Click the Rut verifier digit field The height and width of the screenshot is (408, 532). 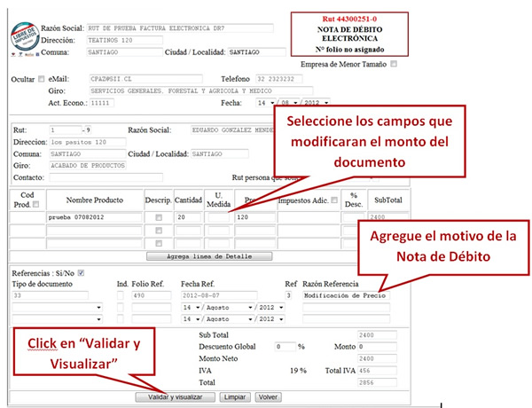pyautogui.click(x=88, y=130)
